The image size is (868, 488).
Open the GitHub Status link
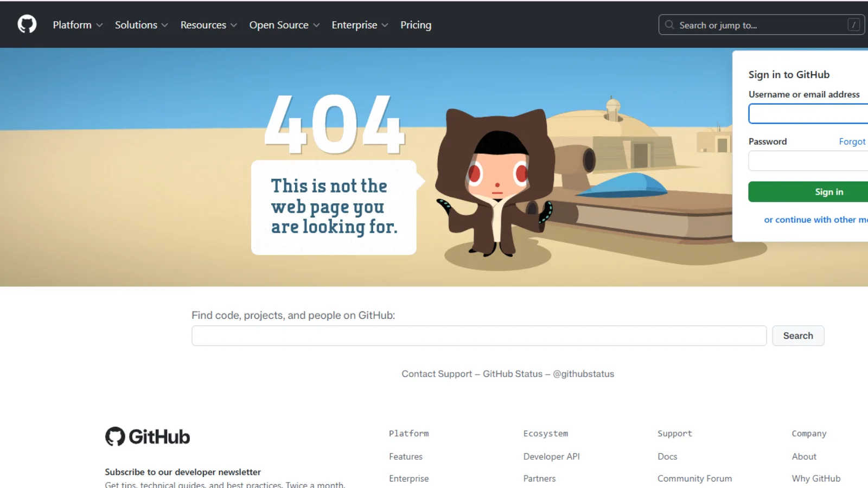click(x=512, y=374)
